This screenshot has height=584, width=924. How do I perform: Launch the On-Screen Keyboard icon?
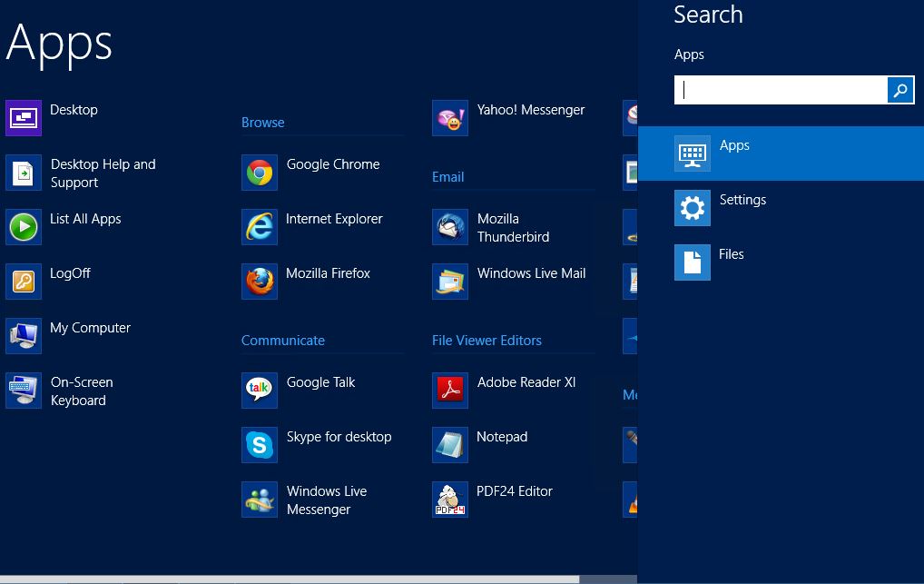pyautogui.click(x=24, y=391)
